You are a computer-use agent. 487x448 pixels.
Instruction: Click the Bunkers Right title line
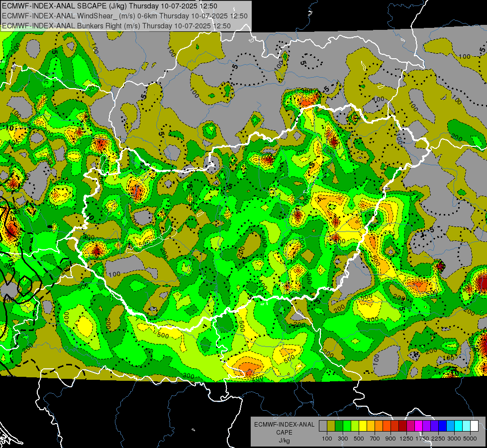pos(116,26)
